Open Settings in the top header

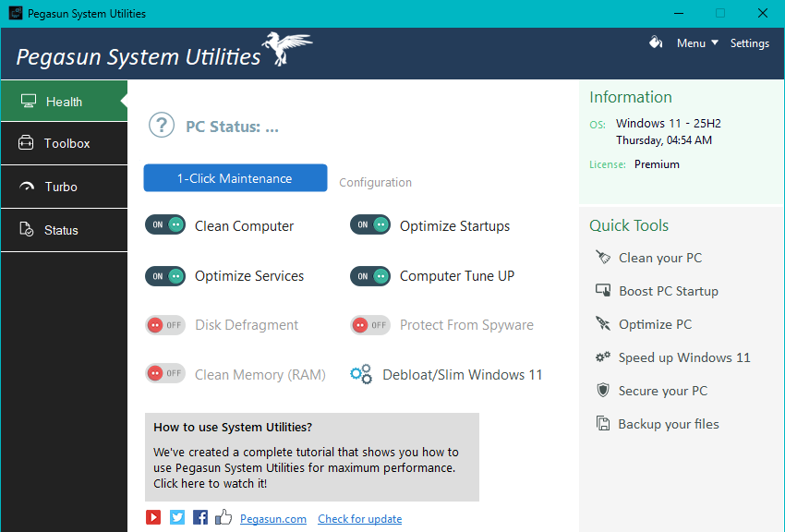pos(749,43)
